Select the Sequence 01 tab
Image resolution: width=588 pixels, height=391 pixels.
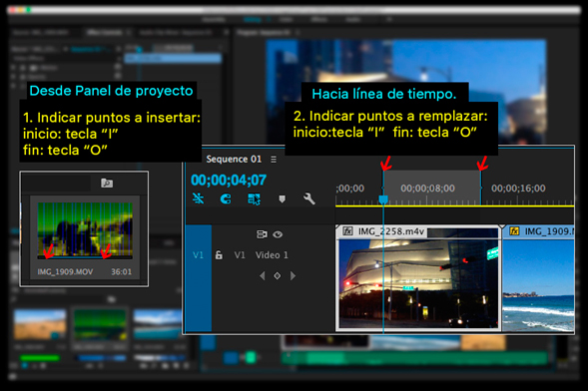click(x=234, y=160)
